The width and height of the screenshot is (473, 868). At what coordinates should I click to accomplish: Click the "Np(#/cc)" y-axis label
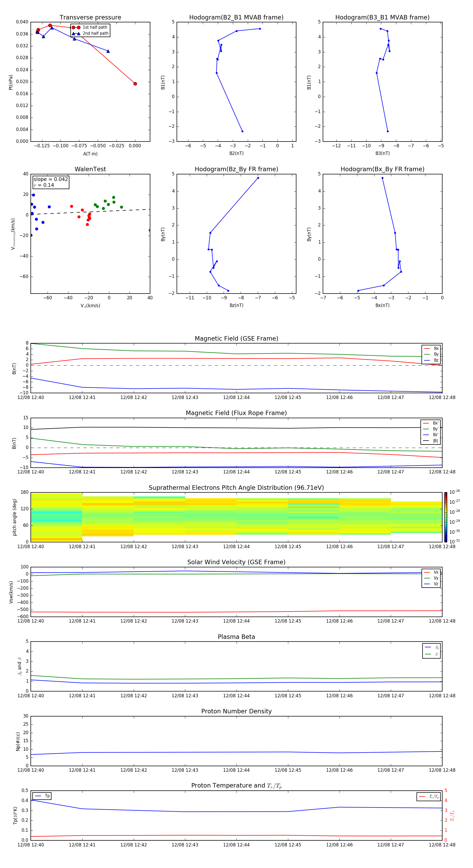point(18,741)
